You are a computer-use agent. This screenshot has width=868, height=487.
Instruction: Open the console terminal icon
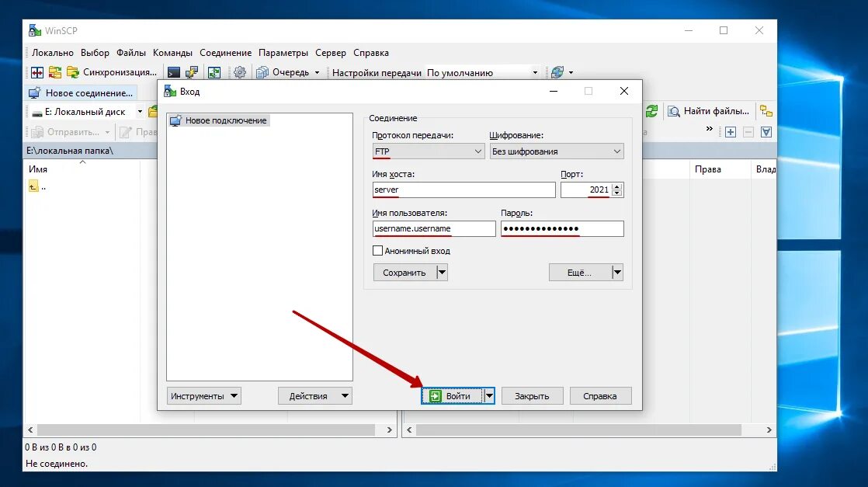click(x=174, y=72)
